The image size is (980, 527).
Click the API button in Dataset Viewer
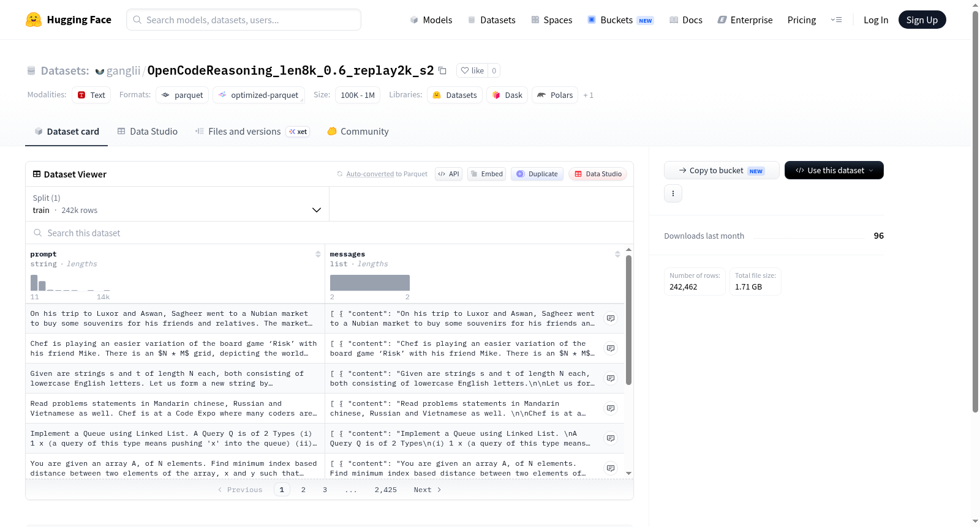coord(448,174)
